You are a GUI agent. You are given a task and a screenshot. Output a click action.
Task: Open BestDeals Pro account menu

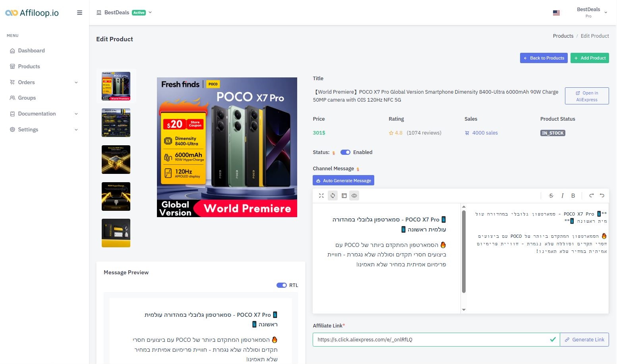point(592,13)
